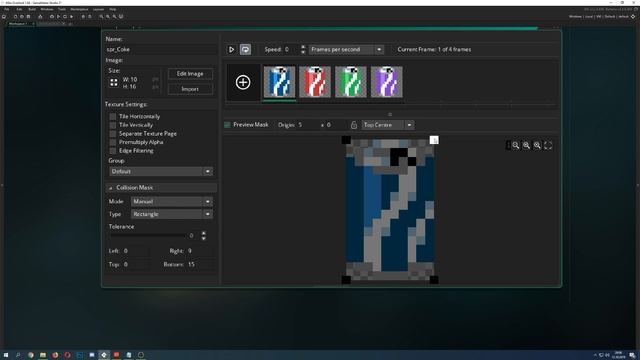Select the green can frame thumbnail

pyautogui.click(x=351, y=82)
